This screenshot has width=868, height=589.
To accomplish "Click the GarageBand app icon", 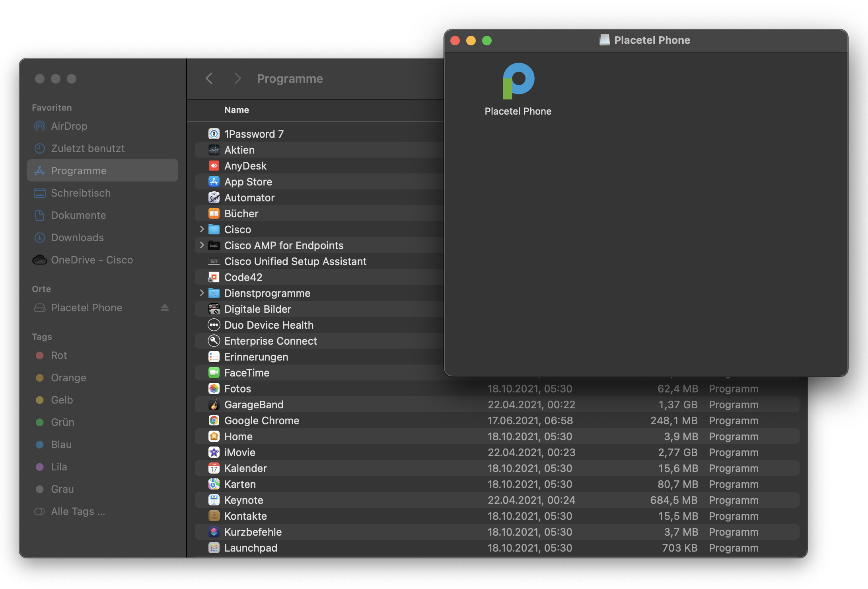I will coord(214,404).
